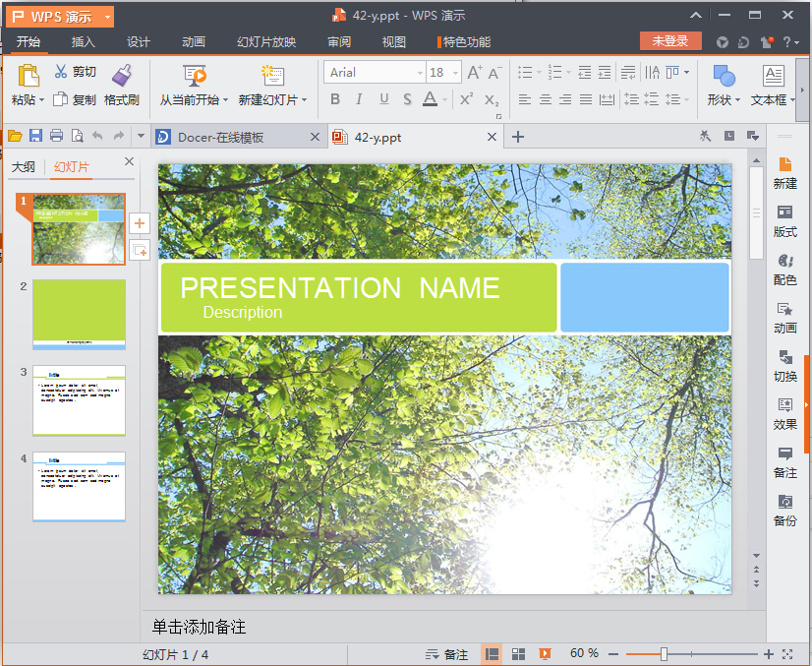This screenshot has height=666, width=812.
Task: Click the Paste (粘贴) icon
Action: click(28, 76)
